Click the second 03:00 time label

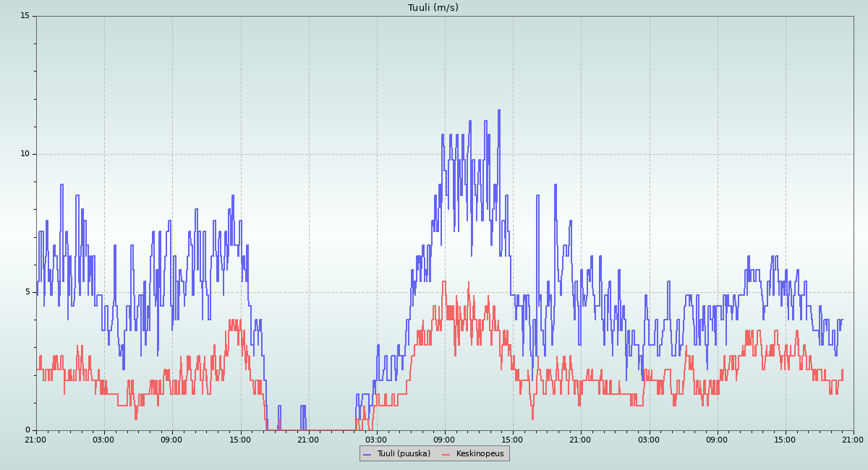[x=376, y=439]
